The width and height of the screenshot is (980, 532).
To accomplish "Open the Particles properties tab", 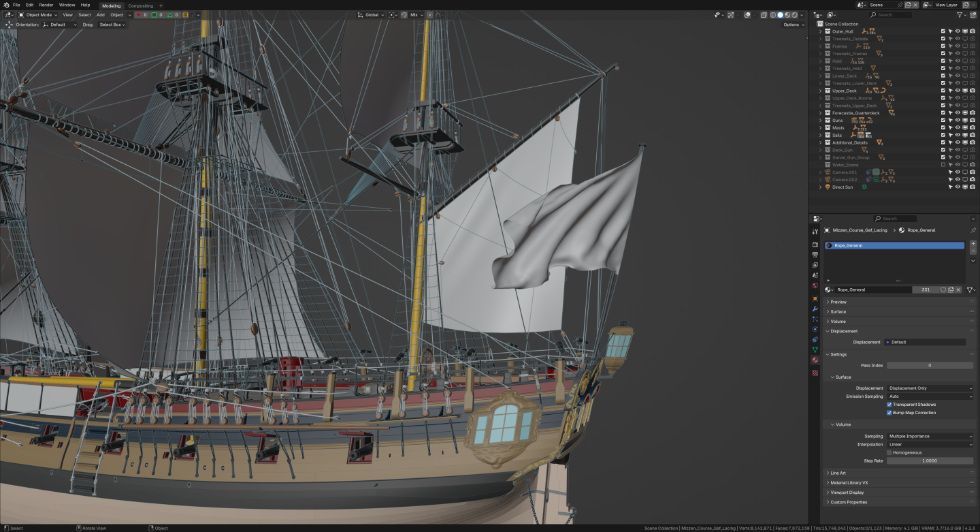I will (815, 319).
